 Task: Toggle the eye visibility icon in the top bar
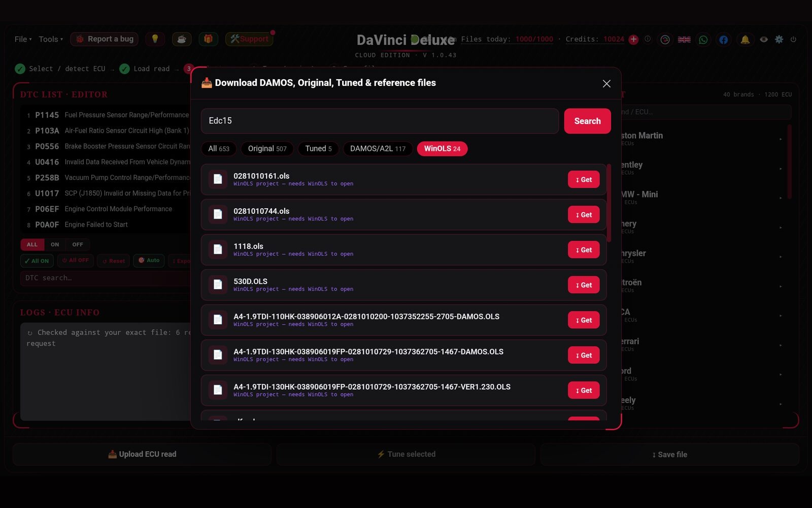point(764,39)
